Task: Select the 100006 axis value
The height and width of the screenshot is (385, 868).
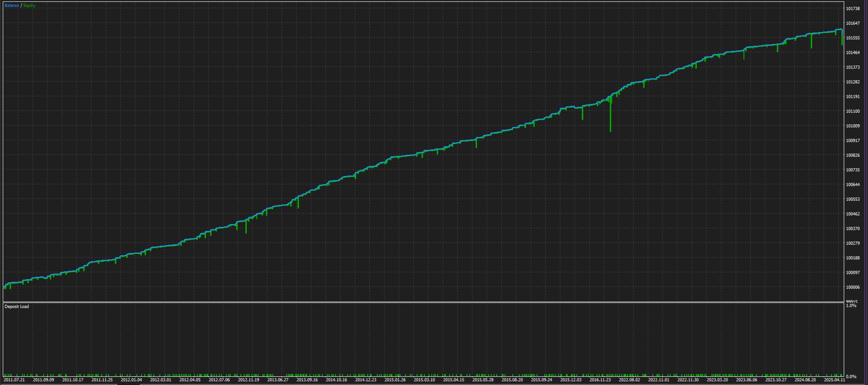Action: click(853, 287)
